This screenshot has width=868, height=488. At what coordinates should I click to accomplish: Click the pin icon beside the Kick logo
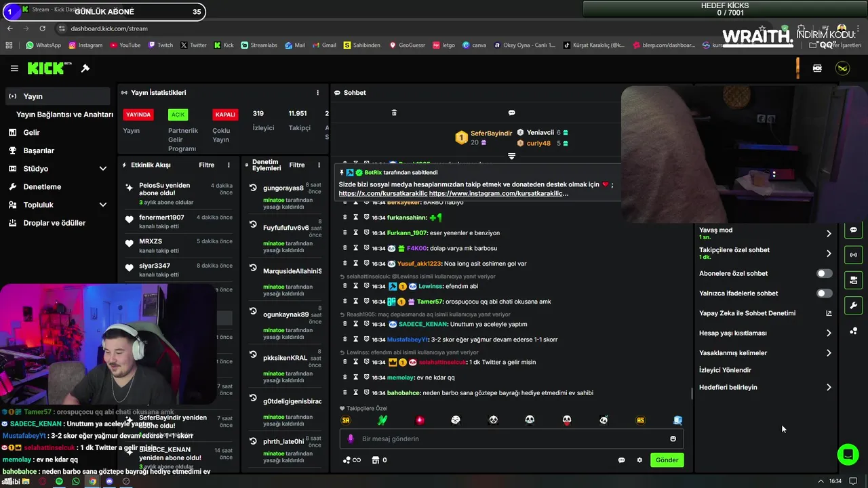click(85, 68)
